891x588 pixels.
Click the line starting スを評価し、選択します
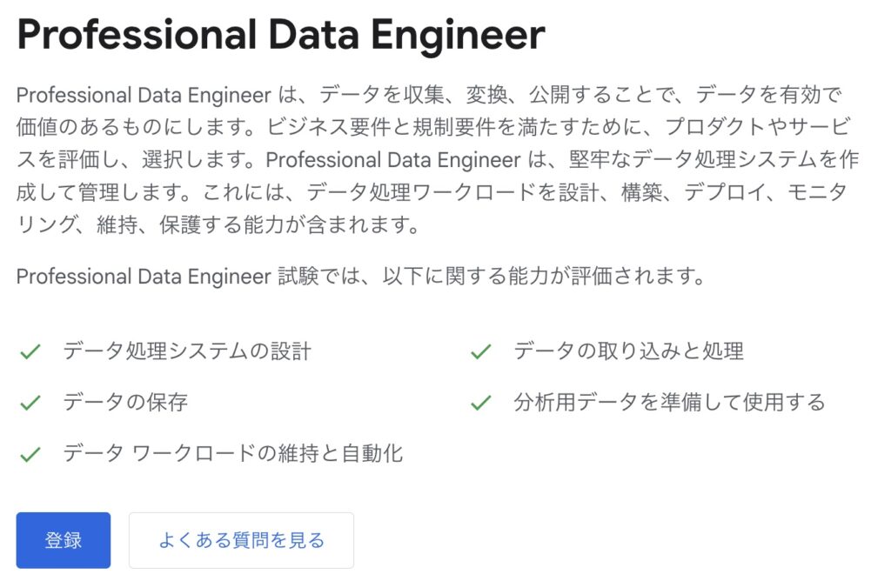[x=438, y=160]
